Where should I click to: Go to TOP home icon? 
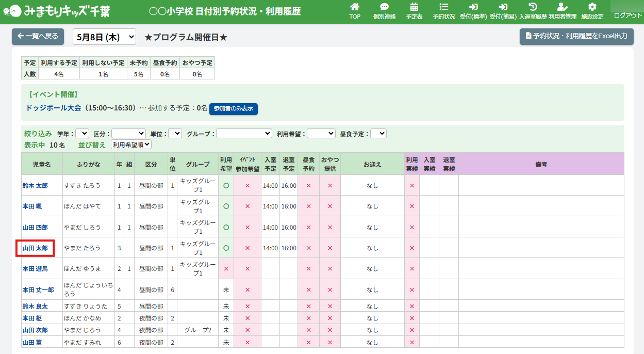pos(355,7)
